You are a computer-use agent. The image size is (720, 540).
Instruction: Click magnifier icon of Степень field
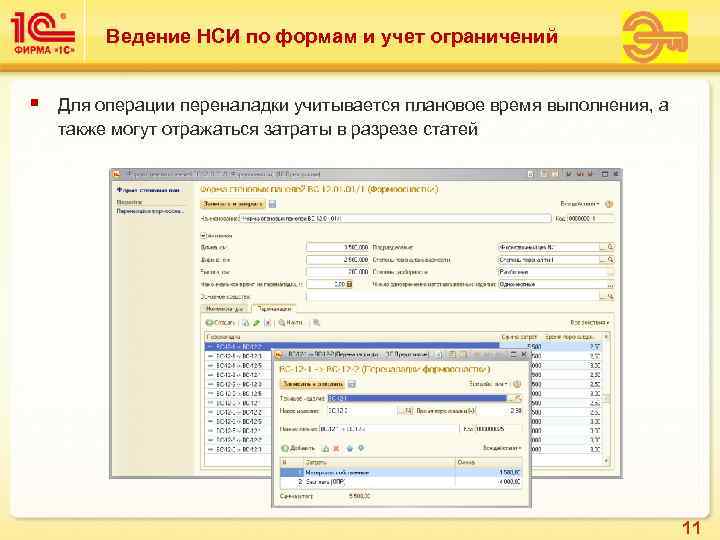coord(611,259)
